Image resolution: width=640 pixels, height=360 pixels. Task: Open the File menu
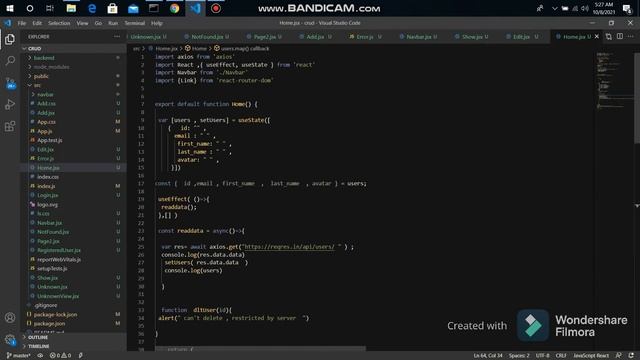22,23
